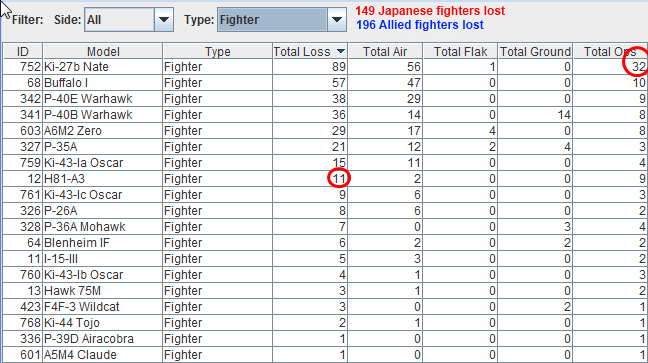Viewport: 648px width, 363px height.
Task: Select the F4F-3 Wildcat model cell
Action: (x=103, y=307)
